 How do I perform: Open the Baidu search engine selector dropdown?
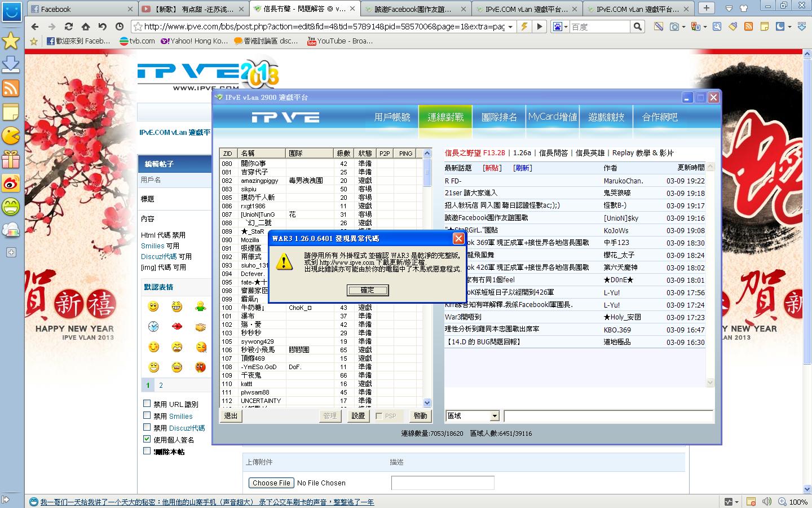561,27
